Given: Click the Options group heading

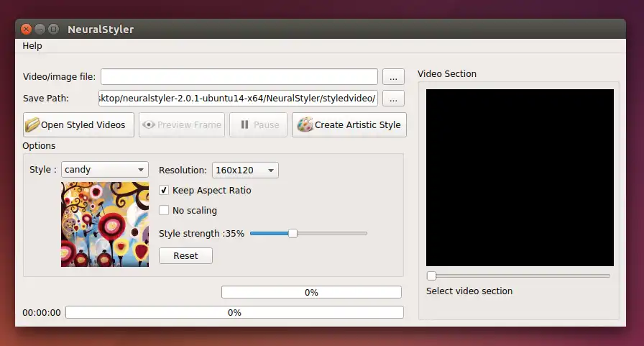Looking at the screenshot, I should point(39,146).
